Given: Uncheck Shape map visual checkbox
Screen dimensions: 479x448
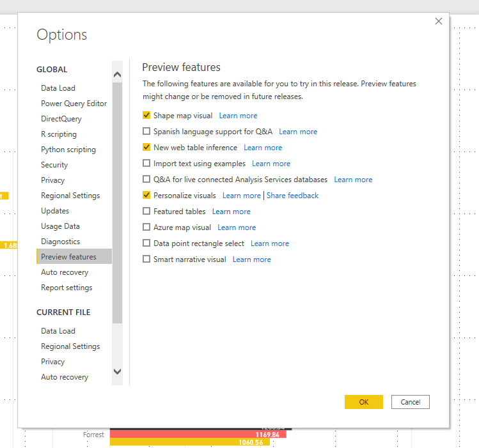Looking at the screenshot, I should point(146,115).
